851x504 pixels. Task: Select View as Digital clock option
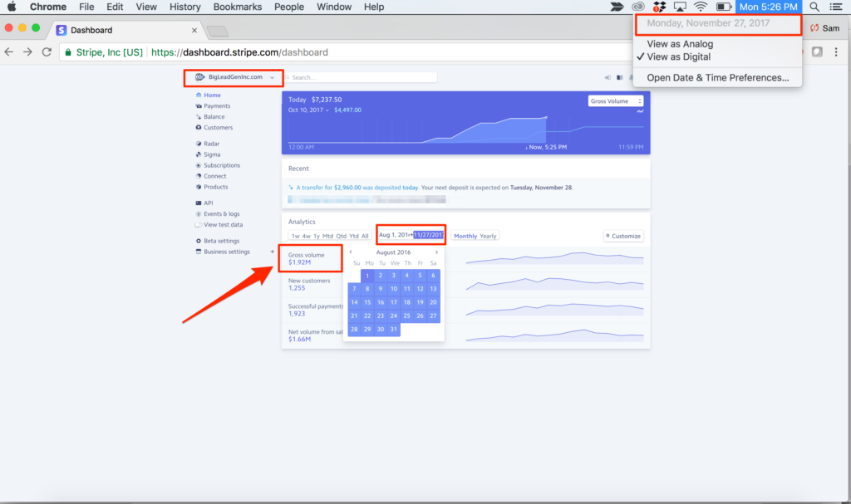pyautogui.click(x=678, y=57)
